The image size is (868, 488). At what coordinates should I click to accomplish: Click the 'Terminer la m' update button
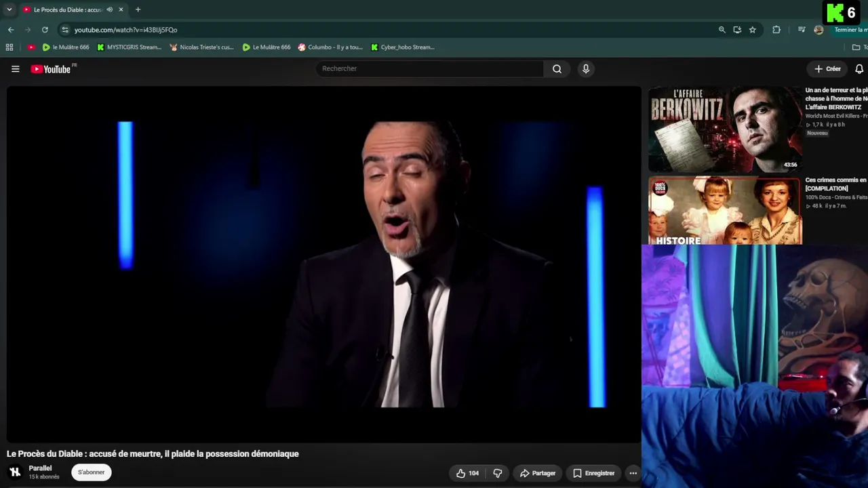(x=850, y=30)
